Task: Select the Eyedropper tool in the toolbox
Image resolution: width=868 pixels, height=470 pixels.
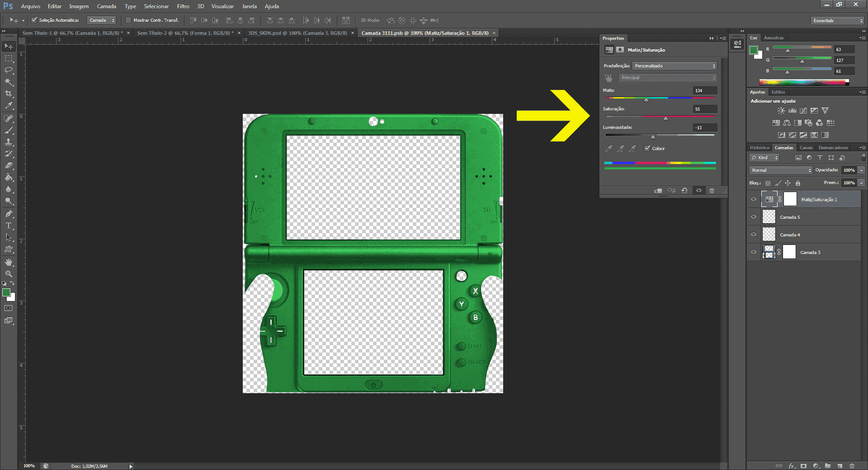Action: [9, 106]
